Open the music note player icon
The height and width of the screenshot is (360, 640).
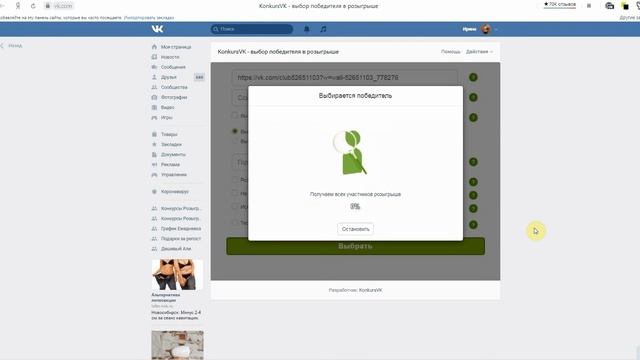[323, 29]
